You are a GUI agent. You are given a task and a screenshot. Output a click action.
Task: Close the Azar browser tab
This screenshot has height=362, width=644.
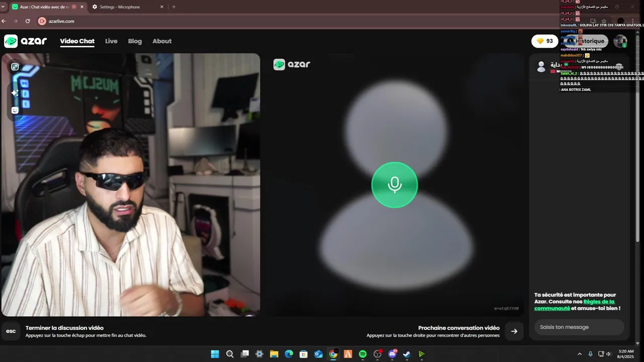pos(82,7)
